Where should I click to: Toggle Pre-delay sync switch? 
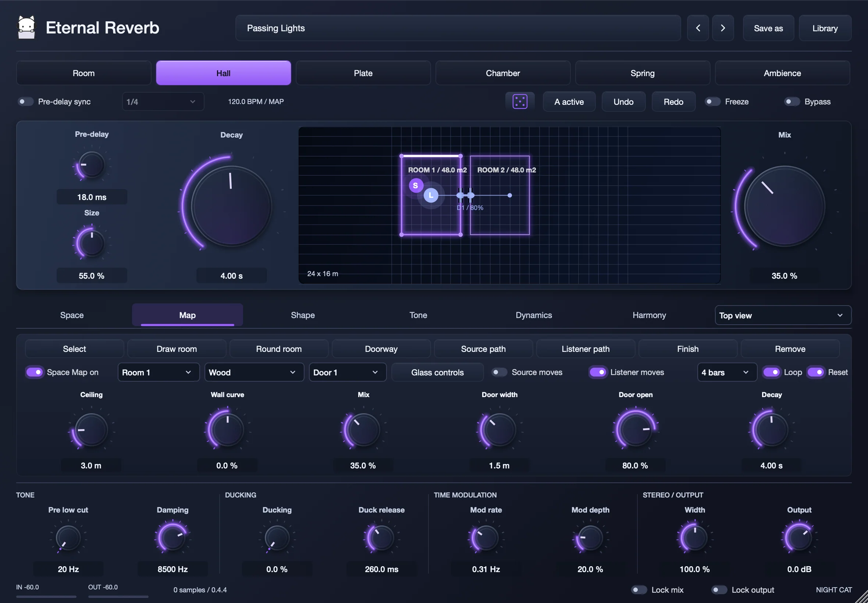[26, 101]
